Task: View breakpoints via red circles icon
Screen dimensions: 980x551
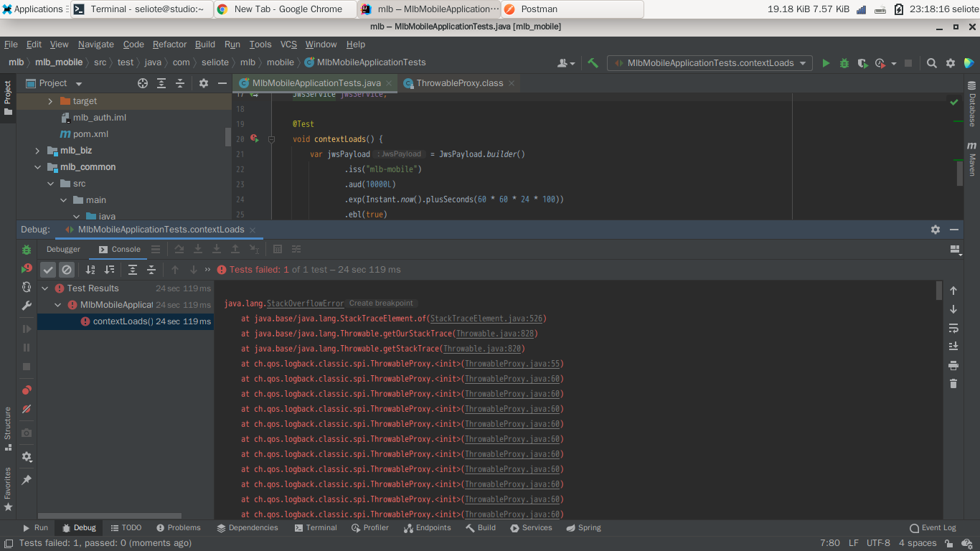Action: tap(27, 390)
